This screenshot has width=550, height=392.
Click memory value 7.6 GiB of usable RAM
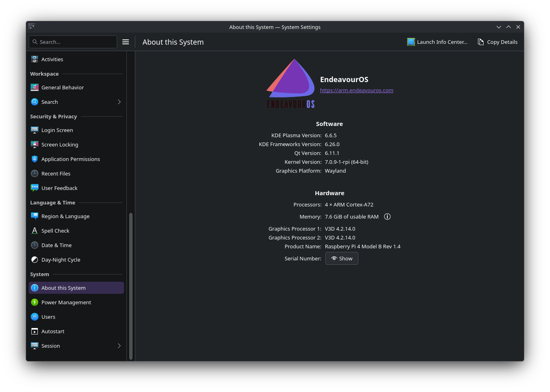(352, 217)
